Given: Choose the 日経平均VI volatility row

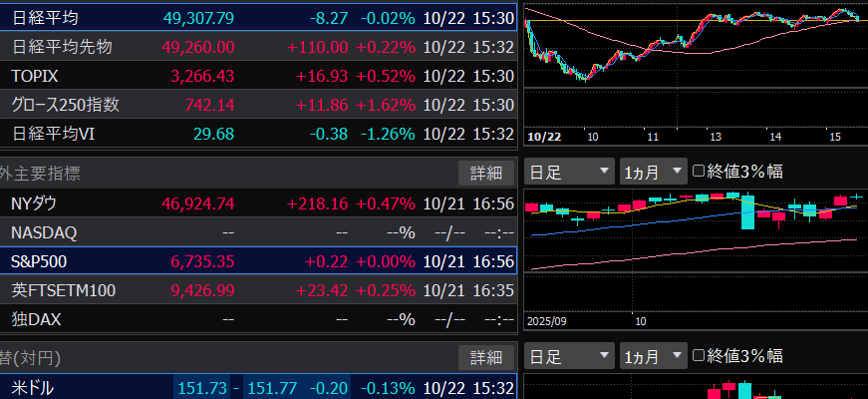Looking at the screenshot, I should point(257,134).
